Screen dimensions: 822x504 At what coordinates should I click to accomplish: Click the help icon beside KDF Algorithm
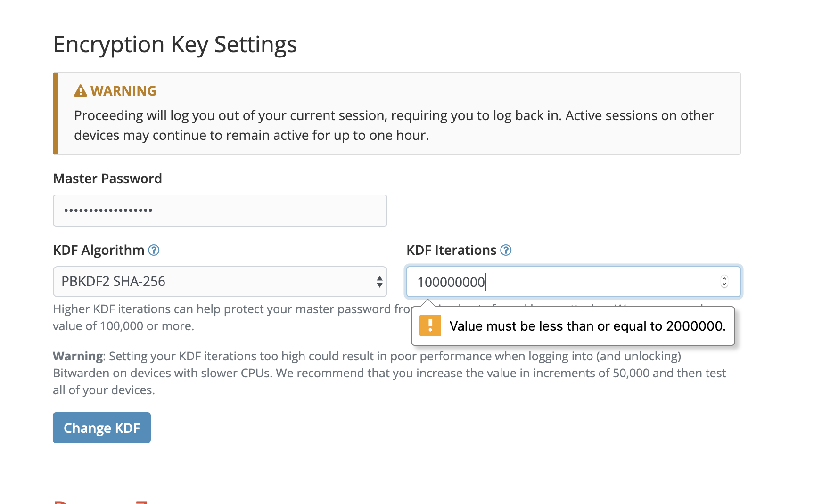[154, 250]
